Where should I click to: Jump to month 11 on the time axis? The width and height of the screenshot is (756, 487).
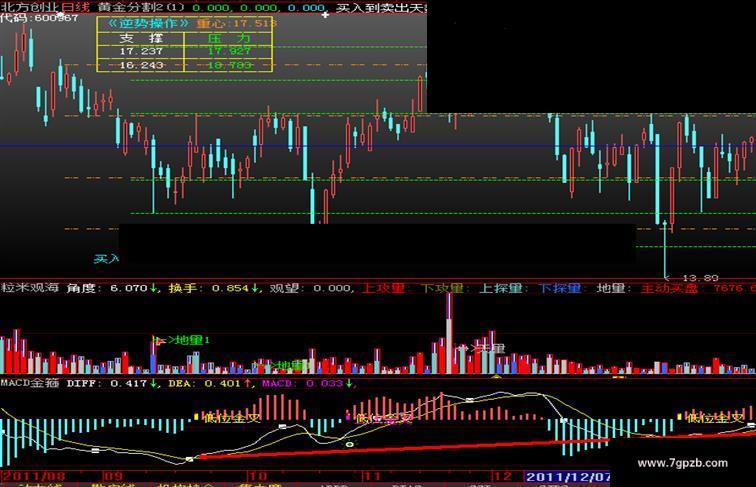(x=372, y=476)
